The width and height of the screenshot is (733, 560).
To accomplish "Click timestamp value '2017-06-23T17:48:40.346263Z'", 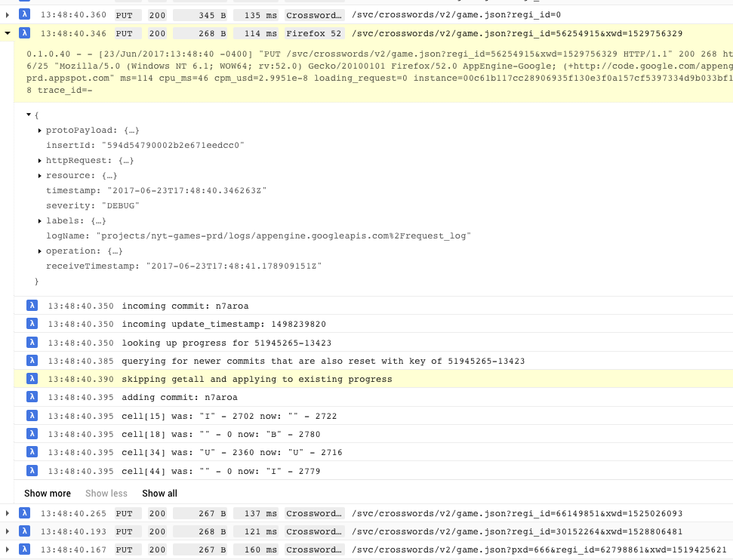I will point(187,191).
